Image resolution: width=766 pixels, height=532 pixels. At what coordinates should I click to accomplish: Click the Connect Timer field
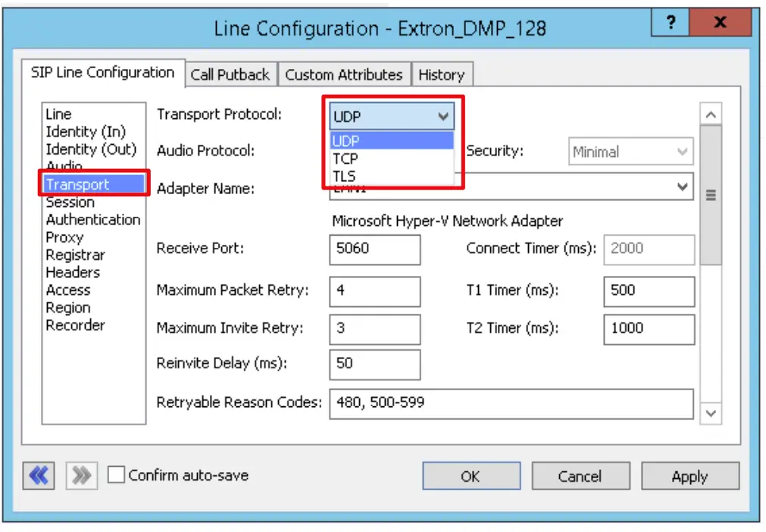click(x=649, y=249)
